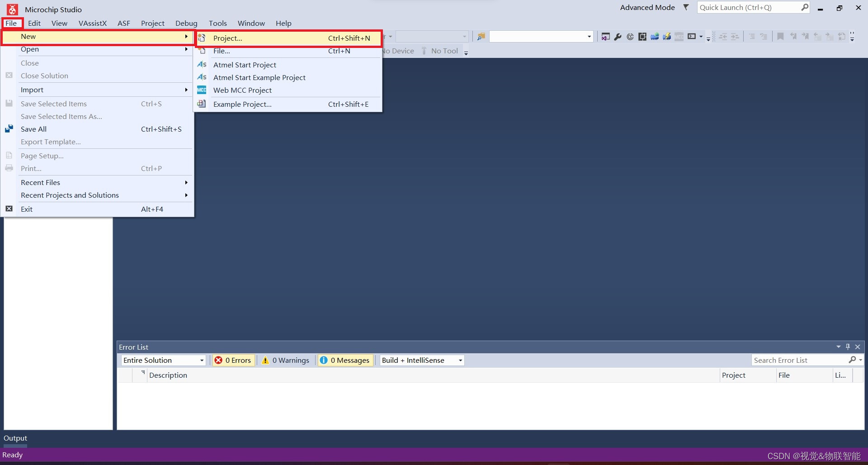The width and height of the screenshot is (868, 465).
Task: Click the Quick Launch search magnifier icon
Action: [x=805, y=7]
